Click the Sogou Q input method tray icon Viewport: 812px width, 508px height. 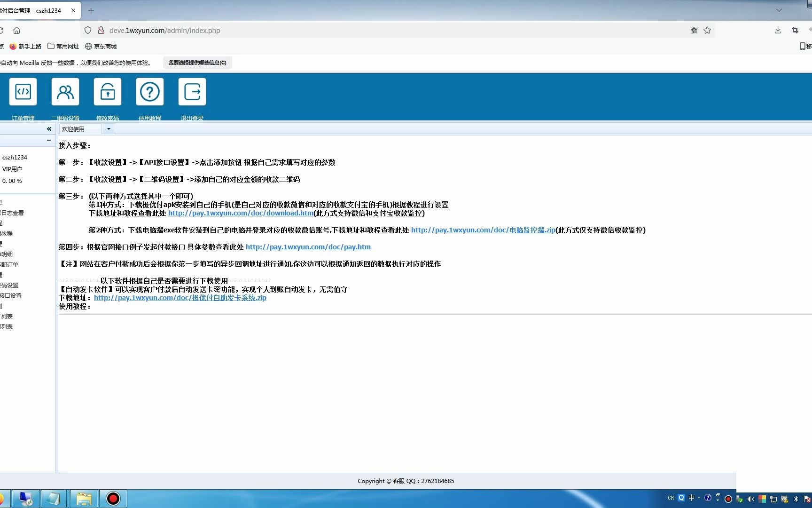[x=681, y=498]
